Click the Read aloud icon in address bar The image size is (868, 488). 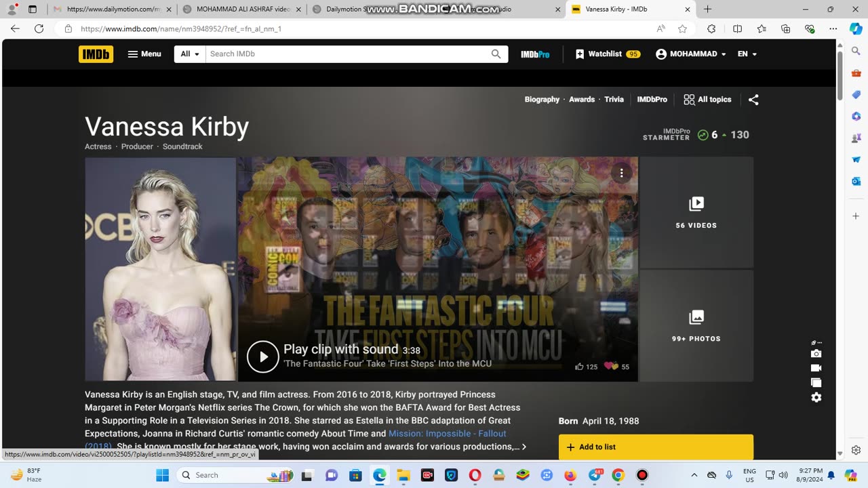click(x=660, y=28)
